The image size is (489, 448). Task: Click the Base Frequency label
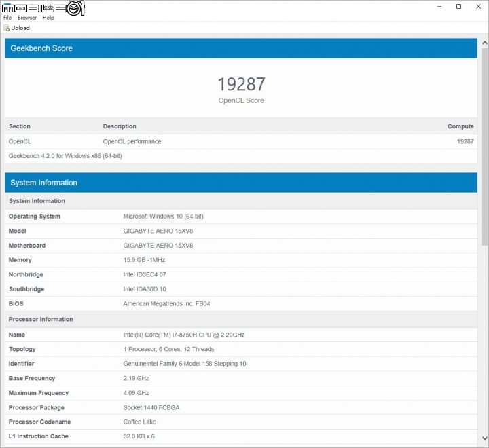[x=32, y=379]
